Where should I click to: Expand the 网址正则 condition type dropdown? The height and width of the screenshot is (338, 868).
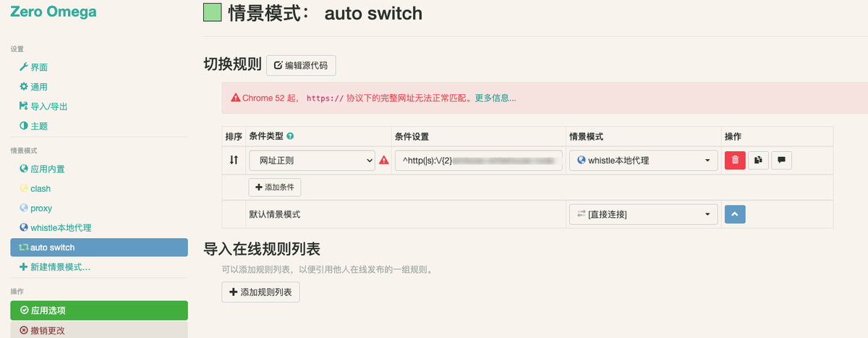coord(311,161)
